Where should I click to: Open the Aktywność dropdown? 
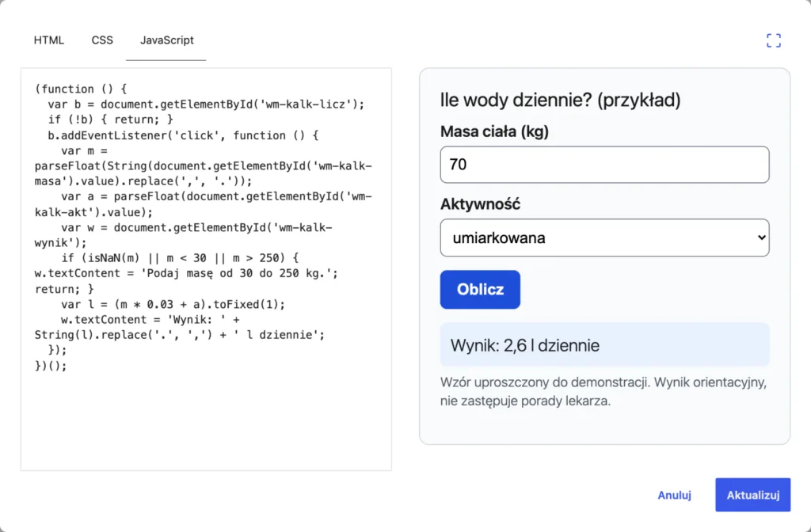[x=604, y=237]
